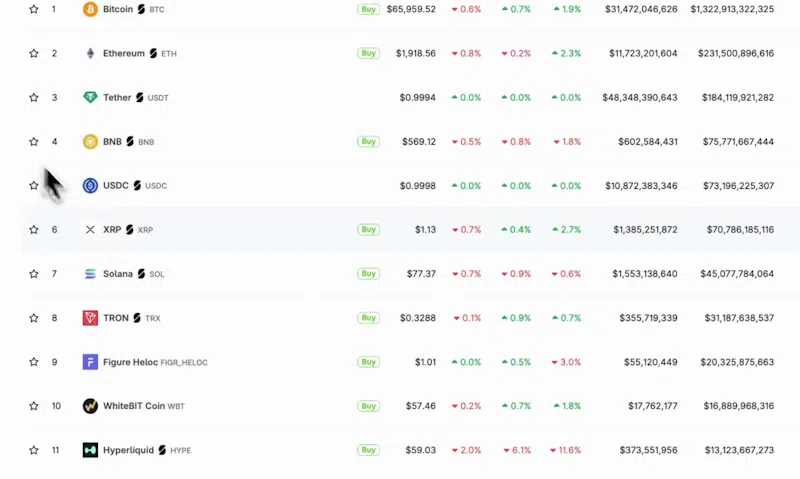The image size is (800, 479).
Task: Open the Figure Heloc coin link
Action: point(130,362)
